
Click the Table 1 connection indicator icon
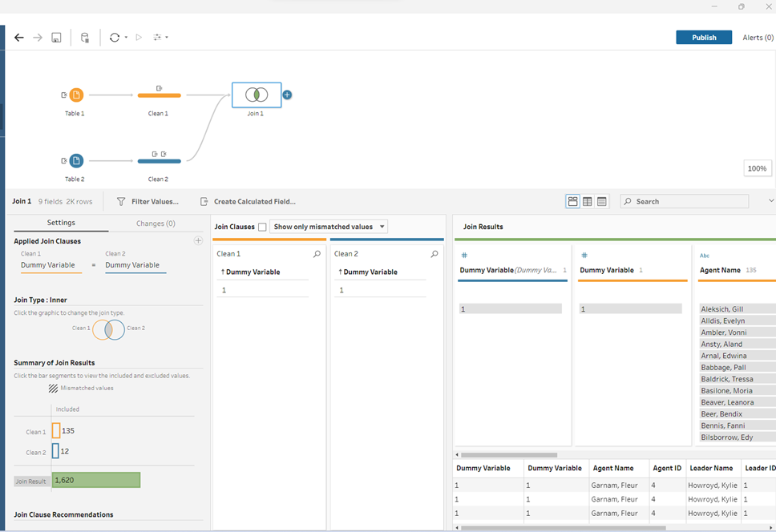click(x=64, y=95)
